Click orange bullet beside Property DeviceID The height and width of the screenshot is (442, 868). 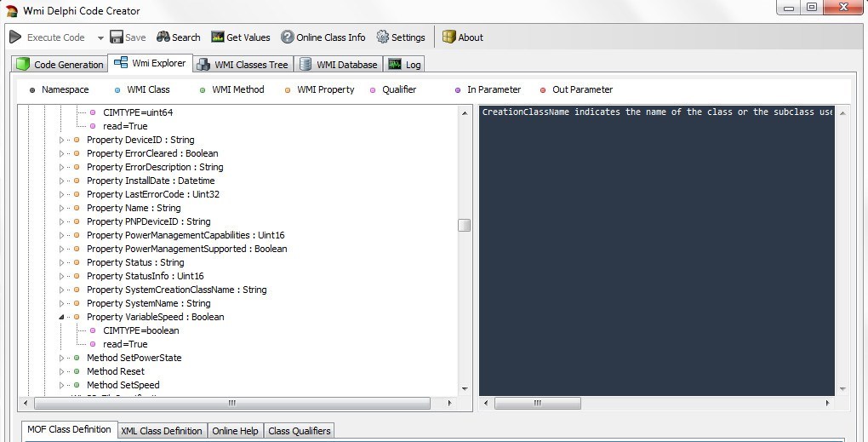pos(77,141)
